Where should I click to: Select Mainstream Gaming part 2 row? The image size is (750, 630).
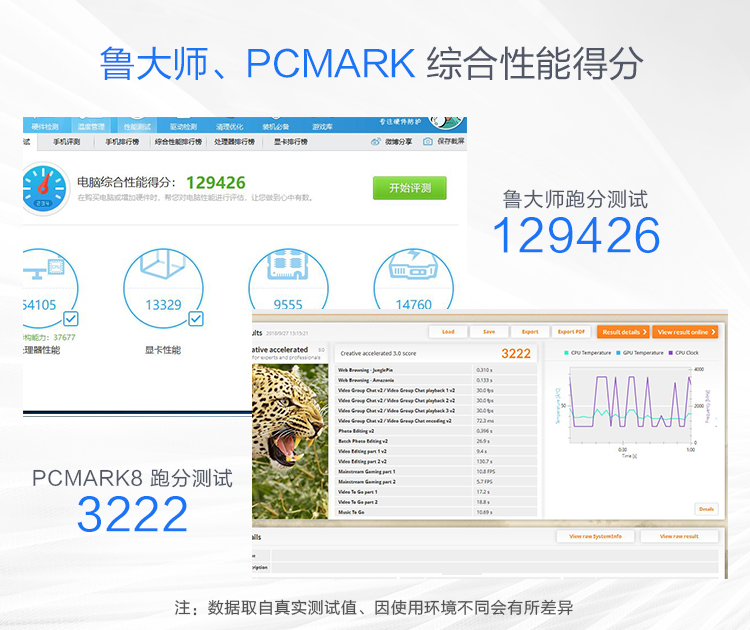436,482
